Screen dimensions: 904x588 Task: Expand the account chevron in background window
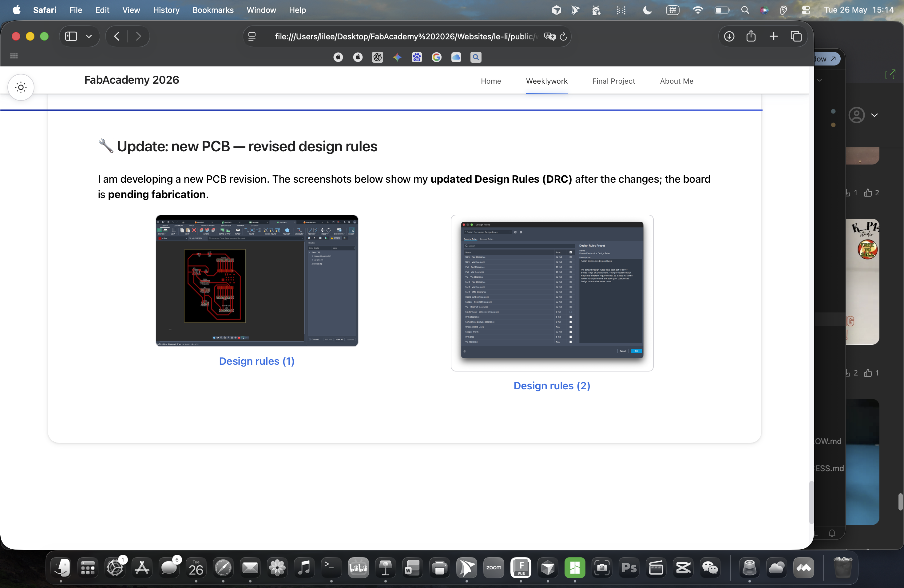[x=874, y=115]
